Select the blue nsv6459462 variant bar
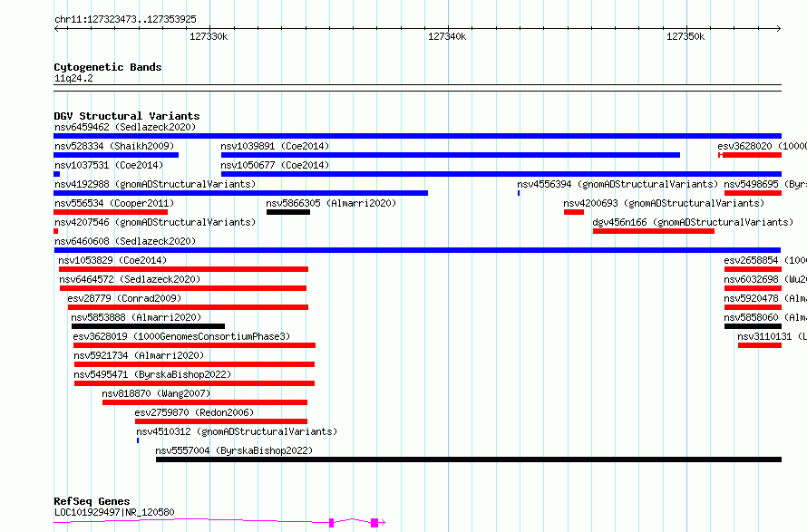The height and width of the screenshot is (532, 807). [x=417, y=136]
